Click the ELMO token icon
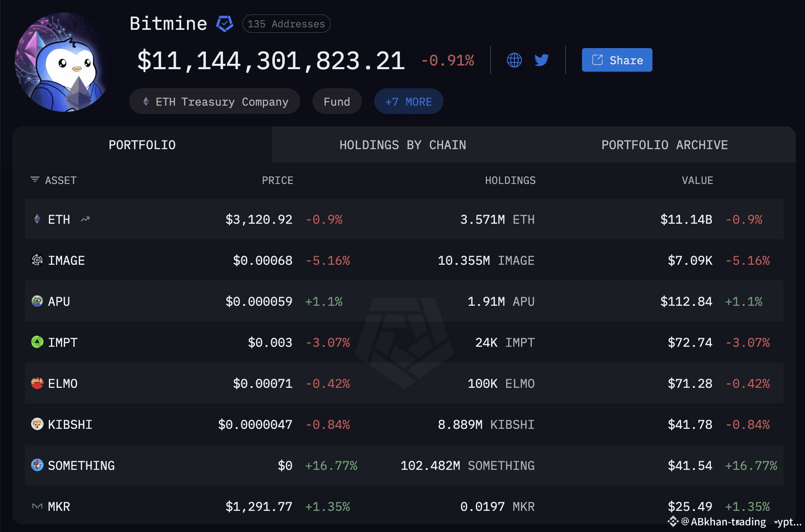 [37, 383]
